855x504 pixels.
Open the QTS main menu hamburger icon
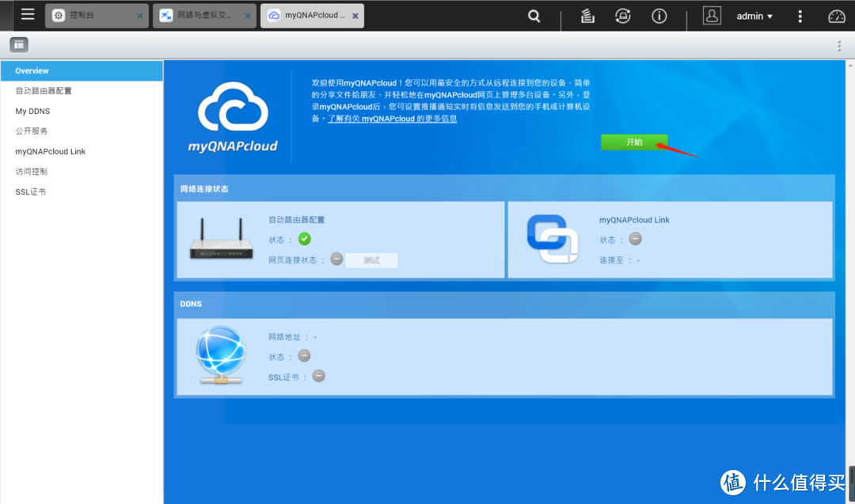28,15
